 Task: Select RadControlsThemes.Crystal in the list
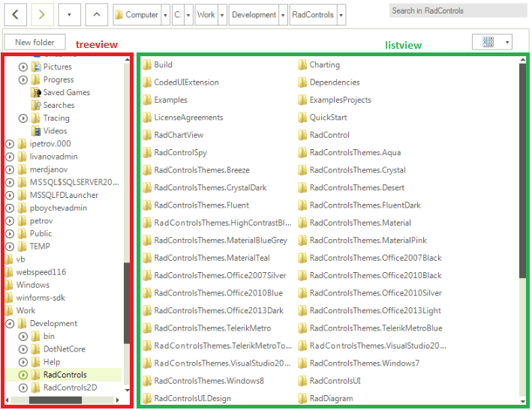[358, 170]
